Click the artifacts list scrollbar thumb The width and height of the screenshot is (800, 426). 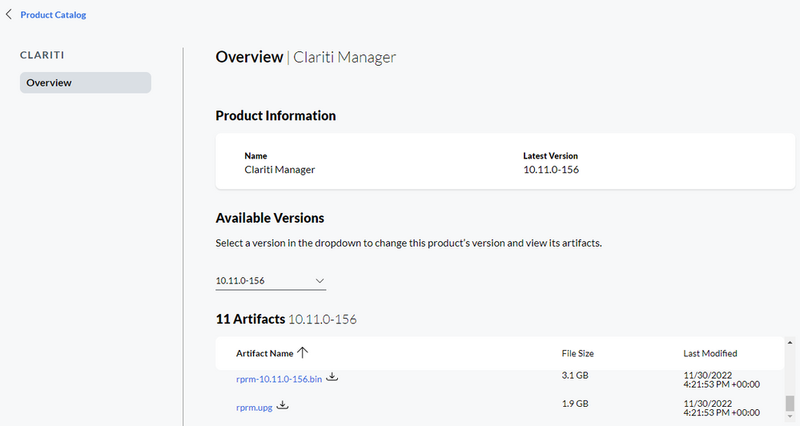(790, 403)
